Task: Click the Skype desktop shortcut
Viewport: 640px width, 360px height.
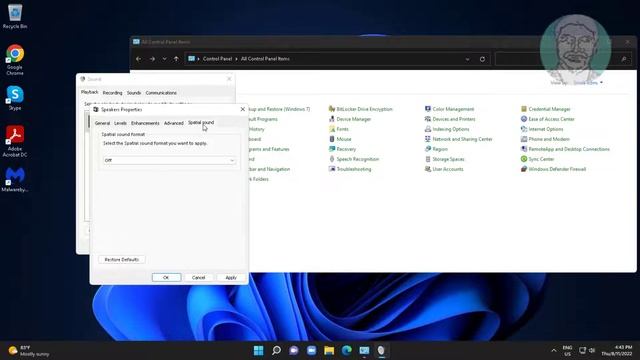Action: tap(15, 98)
